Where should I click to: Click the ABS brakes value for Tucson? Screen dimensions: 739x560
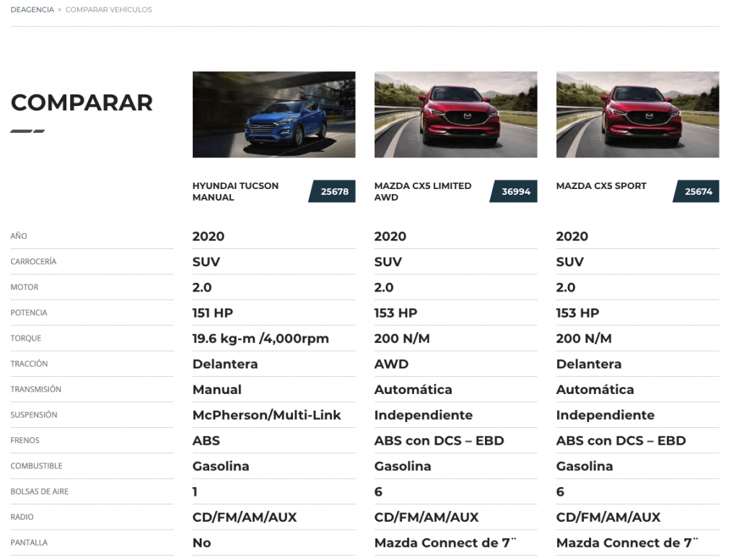pos(206,441)
